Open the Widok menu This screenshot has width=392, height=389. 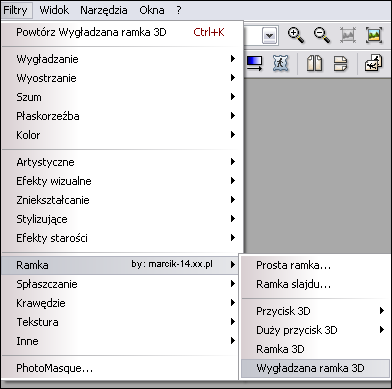pyautogui.click(x=54, y=10)
